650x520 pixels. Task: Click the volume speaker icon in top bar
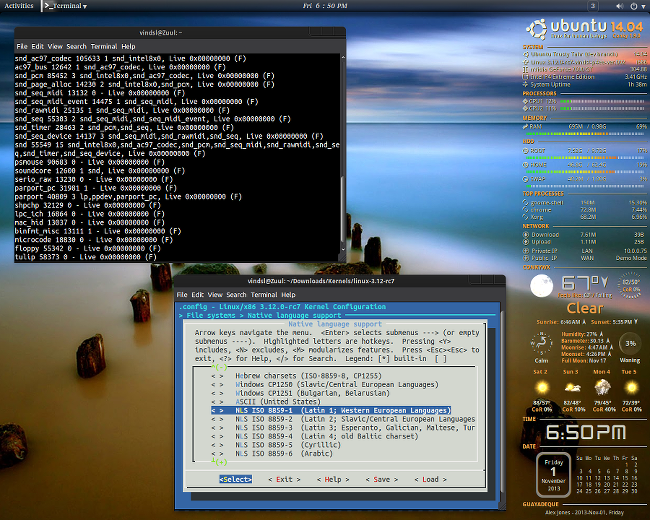[x=619, y=6]
